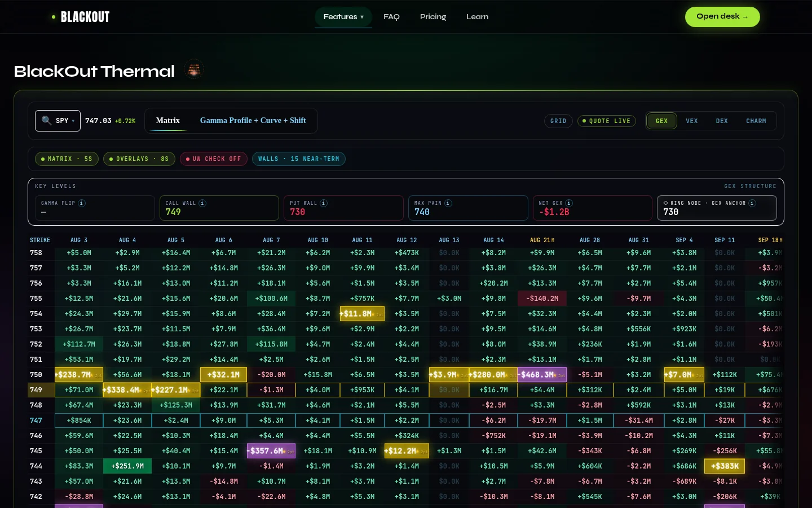Click the highlighted +$238.7M cell
The image size is (812, 508).
point(79,375)
